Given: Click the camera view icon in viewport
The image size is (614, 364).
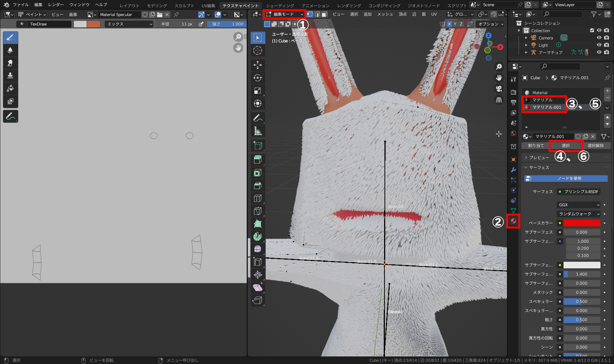Looking at the screenshot, I should pos(499,89).
